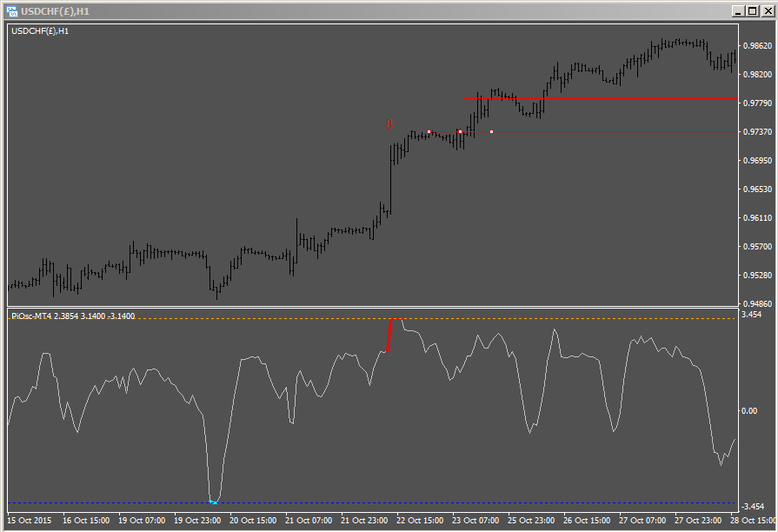Click the first white dot signal near 0.97370

(x=430, y=131)
